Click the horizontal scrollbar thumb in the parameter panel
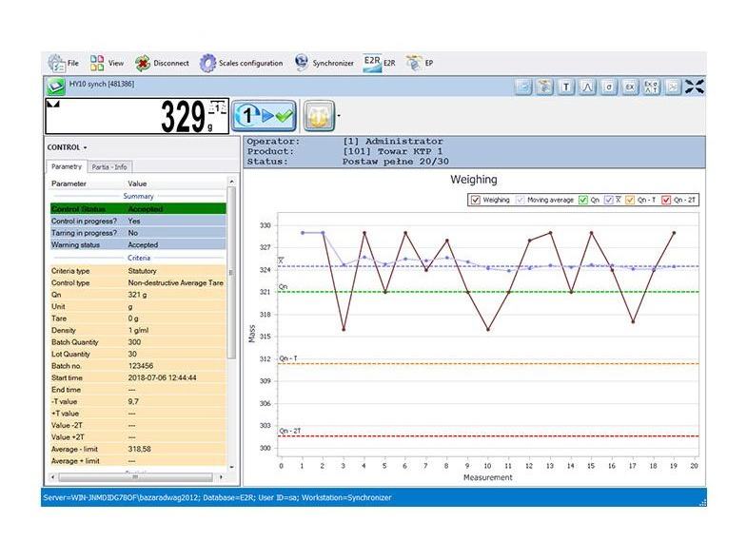 135,476
